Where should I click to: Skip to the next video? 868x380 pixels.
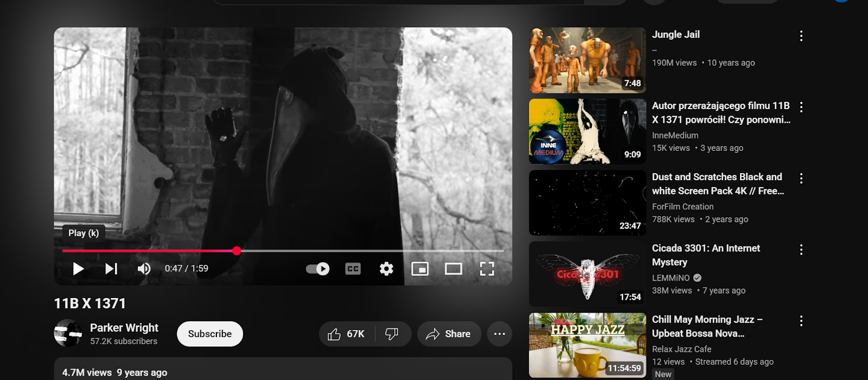click(x=111, y=269)
